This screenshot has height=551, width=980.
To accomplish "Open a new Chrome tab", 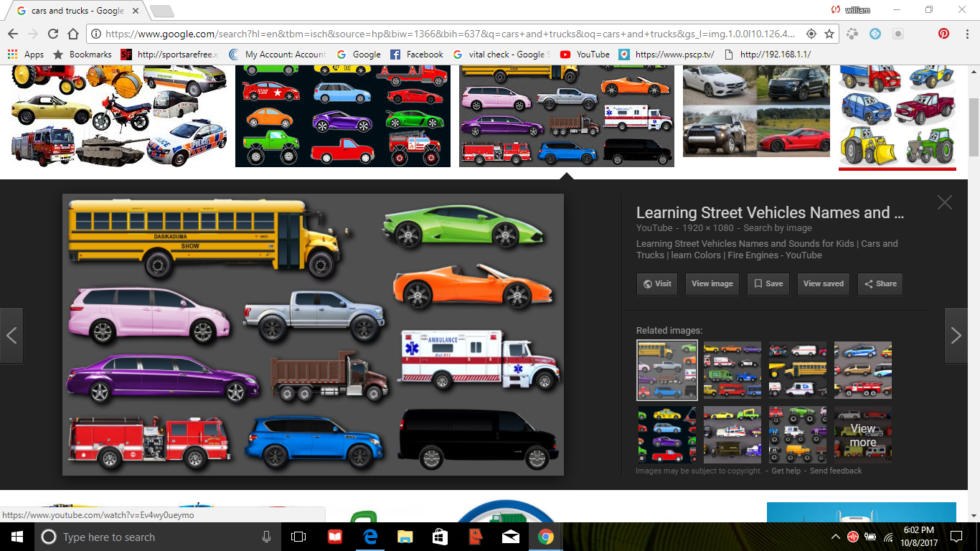I will pos(161,11).
